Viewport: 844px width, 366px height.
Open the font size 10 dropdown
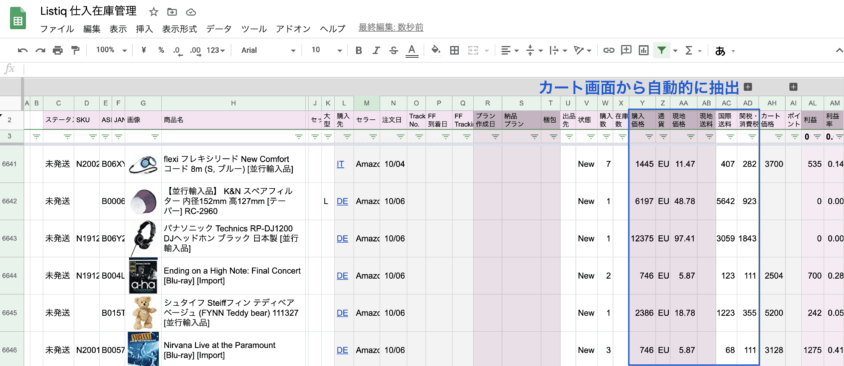pos(327,50)
